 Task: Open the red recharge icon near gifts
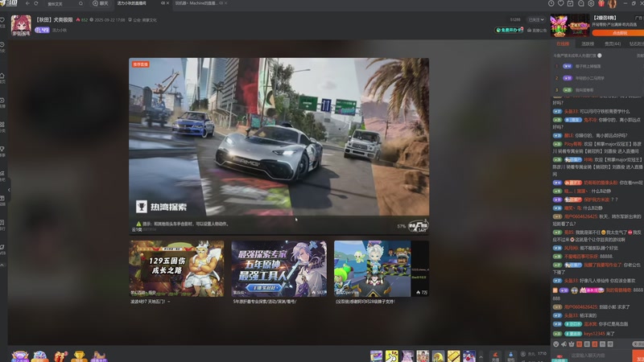point(495,356)
